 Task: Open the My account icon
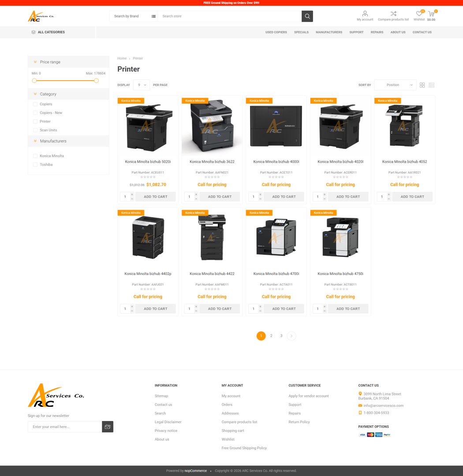(365, 14)
